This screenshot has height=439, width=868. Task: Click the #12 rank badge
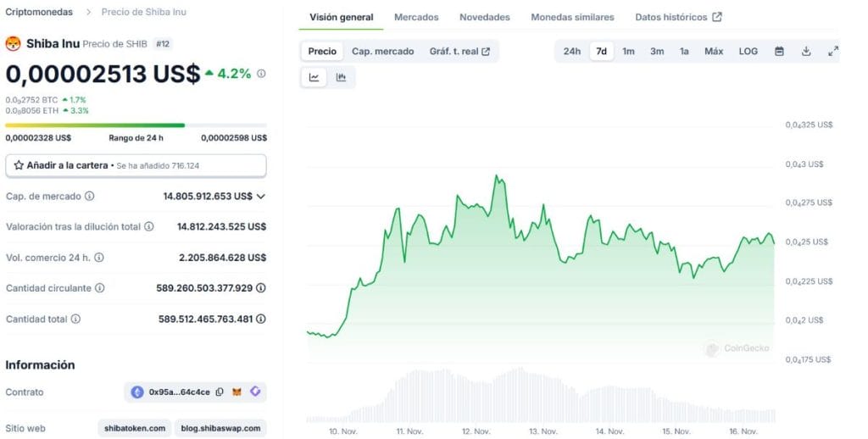pos(162,44)
